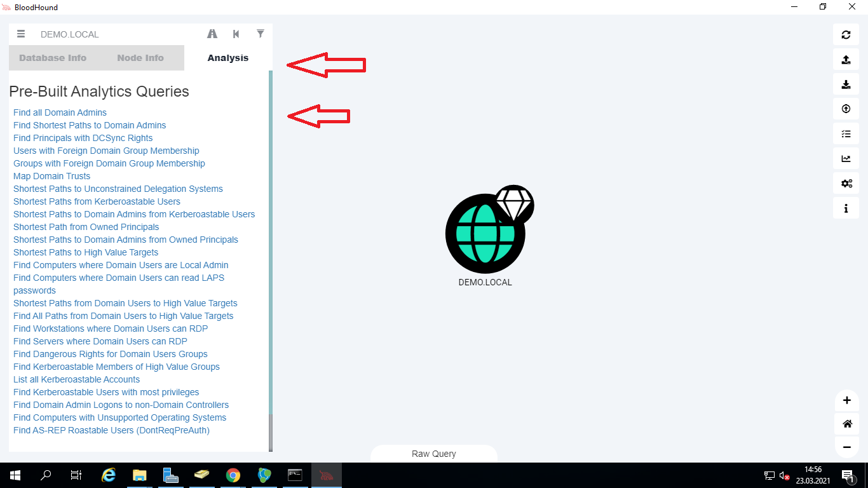Click the back arrow icon in search bar
This screenshot has width=868, height=488.
[236, 34]
